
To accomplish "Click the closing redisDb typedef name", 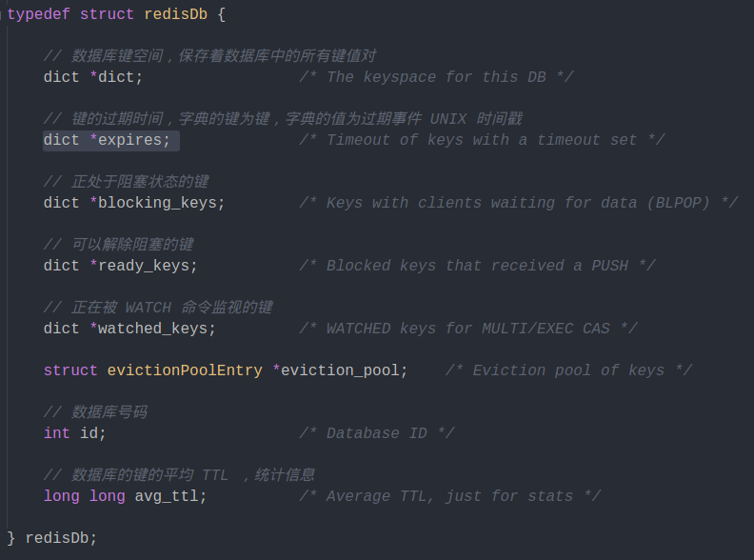I will [57, 538].
